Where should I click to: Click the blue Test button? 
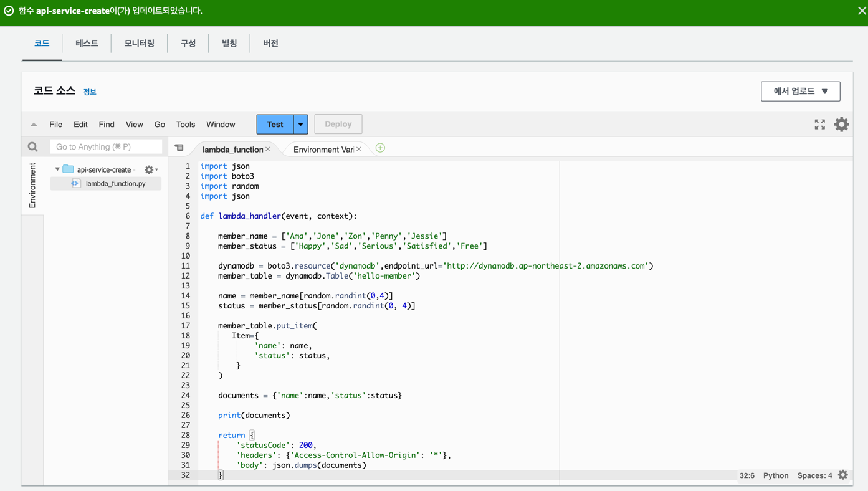tap(275, 124)
